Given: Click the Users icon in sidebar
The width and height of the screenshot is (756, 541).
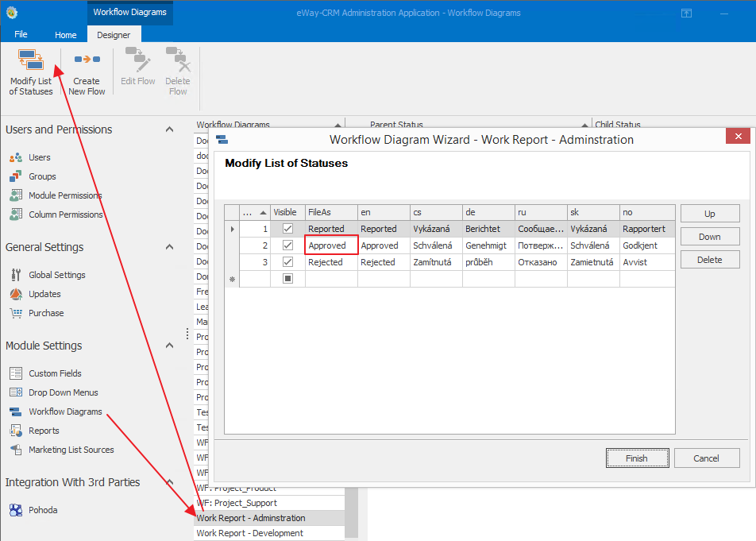Looking at the screenshot, I should click(16, 157).
